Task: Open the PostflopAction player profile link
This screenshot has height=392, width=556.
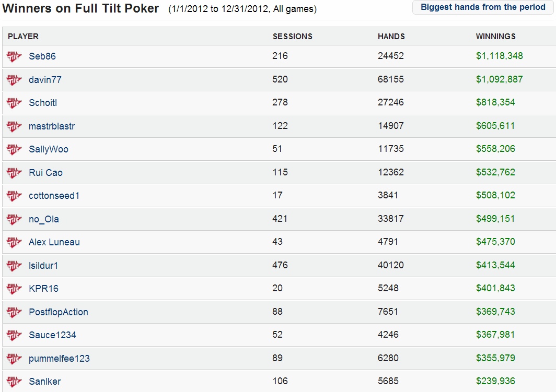Action: [59, 312]
